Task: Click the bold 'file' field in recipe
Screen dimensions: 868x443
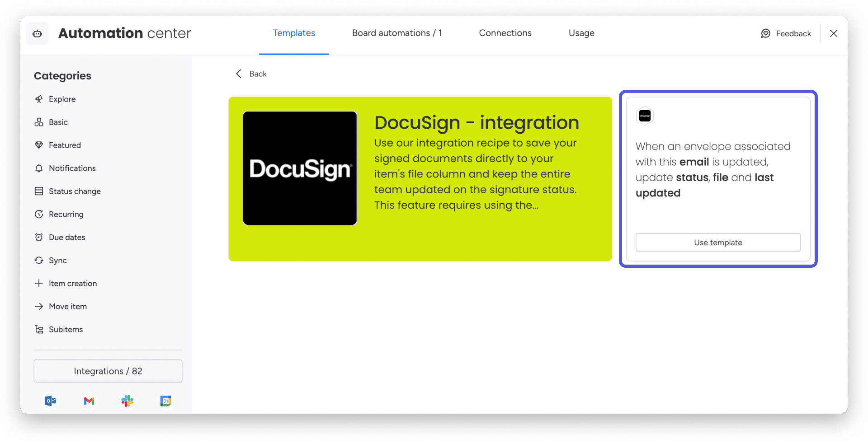Action: coord(721,177)
